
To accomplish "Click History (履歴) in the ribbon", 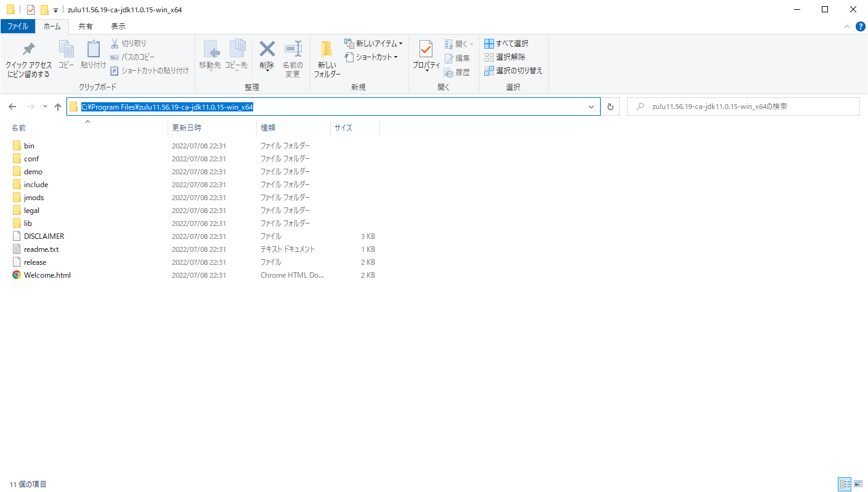I will (457, 73).
